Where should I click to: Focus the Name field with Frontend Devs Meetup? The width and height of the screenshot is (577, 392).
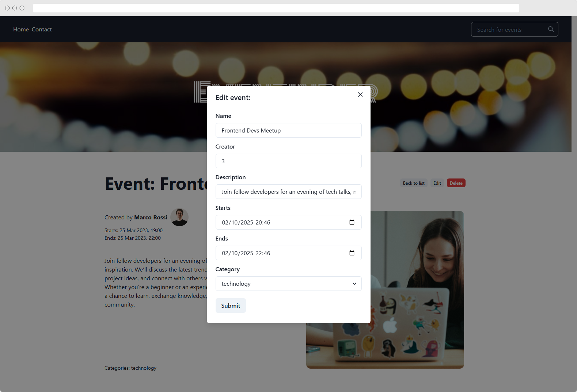pyautogui.click(x=289, y=130)
